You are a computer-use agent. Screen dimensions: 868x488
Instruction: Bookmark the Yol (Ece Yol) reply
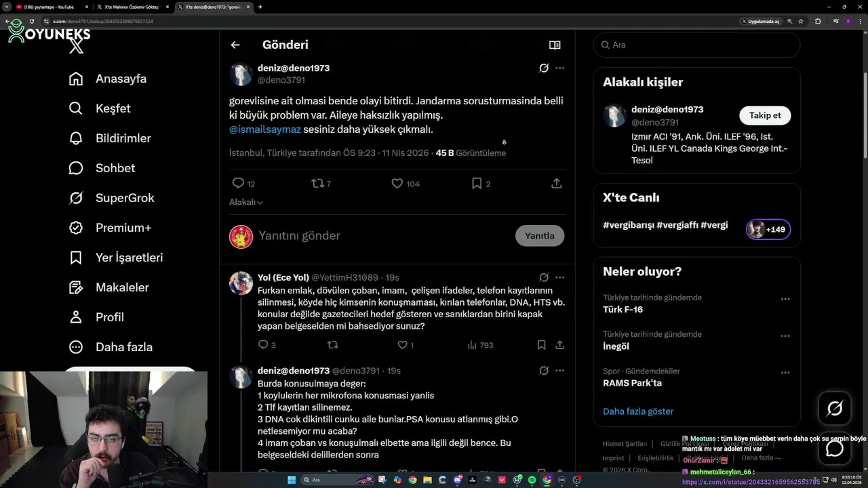tap(541, 345)
